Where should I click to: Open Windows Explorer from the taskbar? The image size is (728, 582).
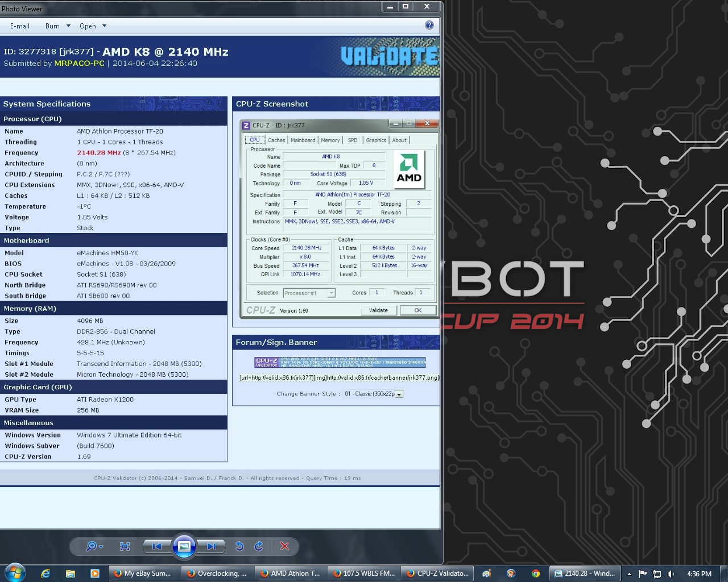pyautogui.click(x=70, y=573)
